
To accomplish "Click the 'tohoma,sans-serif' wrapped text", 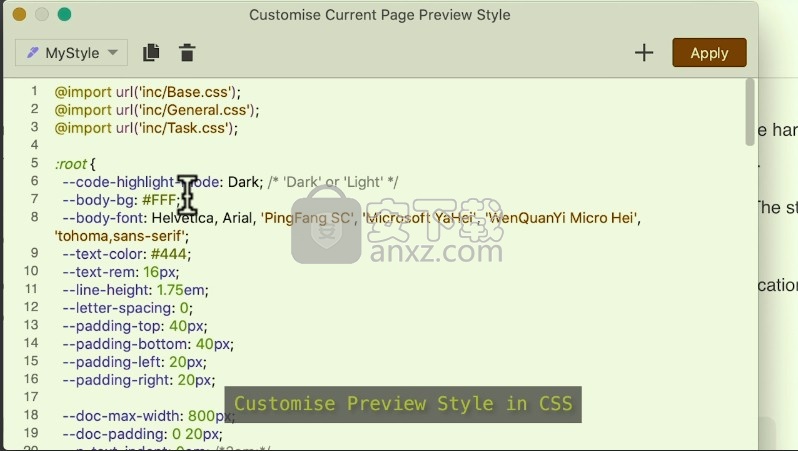I will (121, 236).
